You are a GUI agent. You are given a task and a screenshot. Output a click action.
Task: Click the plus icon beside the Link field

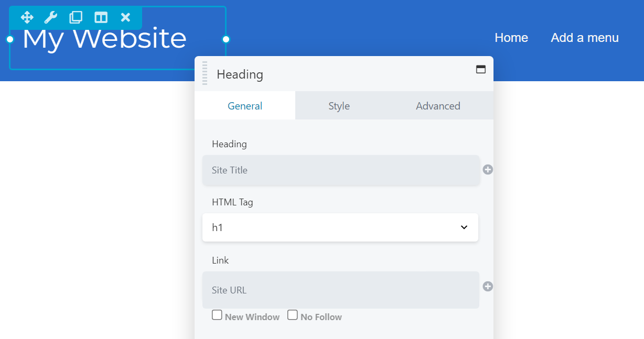click(488, 287)
